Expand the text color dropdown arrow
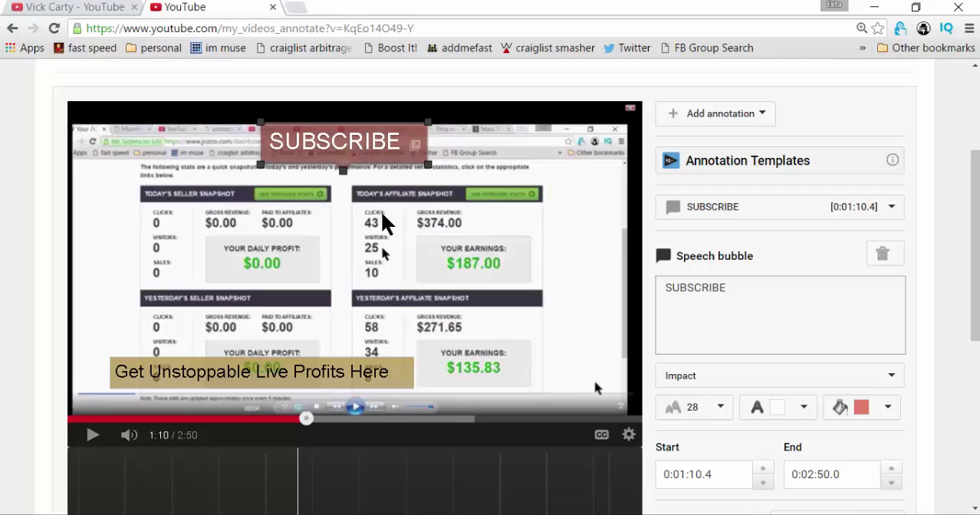This screenshot has height=515, width=980. tap(804, 407)
